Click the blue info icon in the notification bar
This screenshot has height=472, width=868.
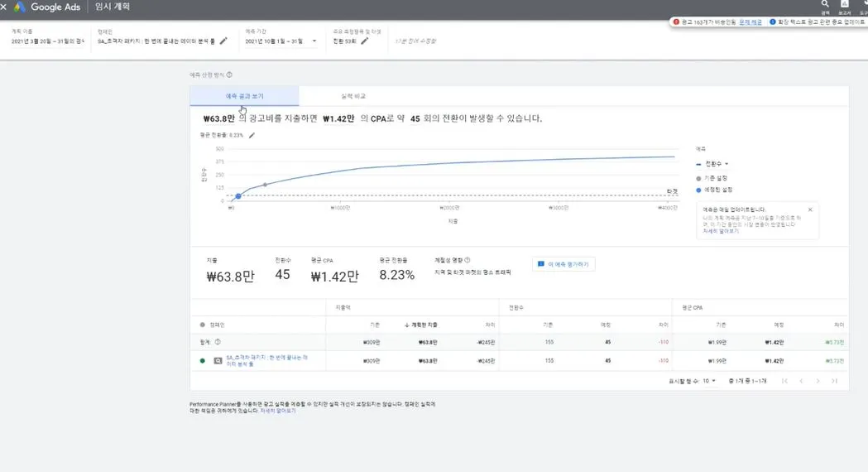773,22
